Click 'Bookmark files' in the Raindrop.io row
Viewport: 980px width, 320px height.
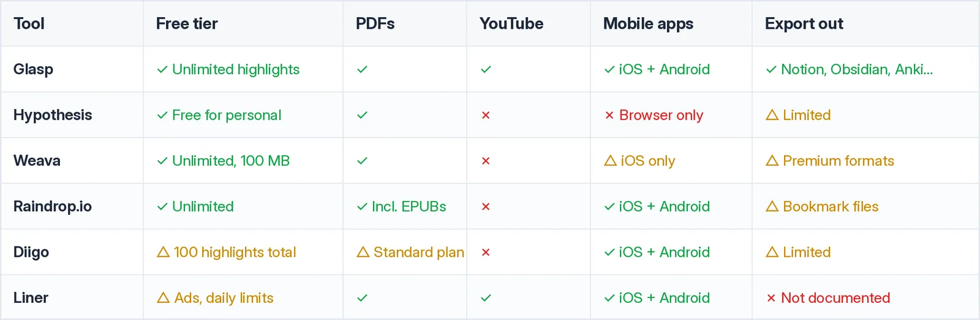(831, 207)
